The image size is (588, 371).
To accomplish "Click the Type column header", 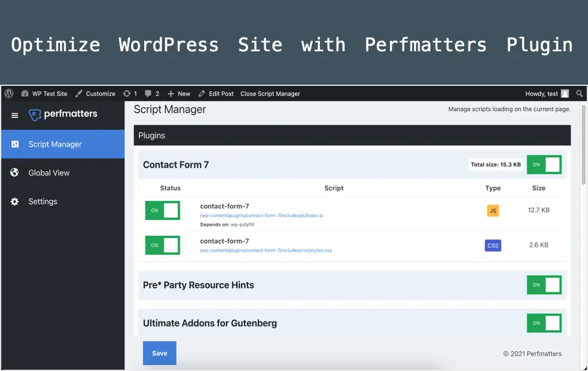I will coord(493,188).
